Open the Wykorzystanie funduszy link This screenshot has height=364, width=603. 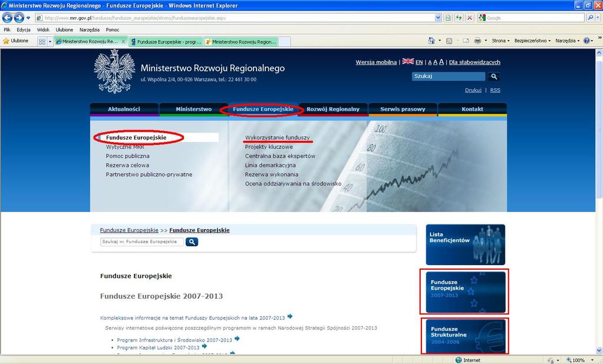tap(277, 138)
